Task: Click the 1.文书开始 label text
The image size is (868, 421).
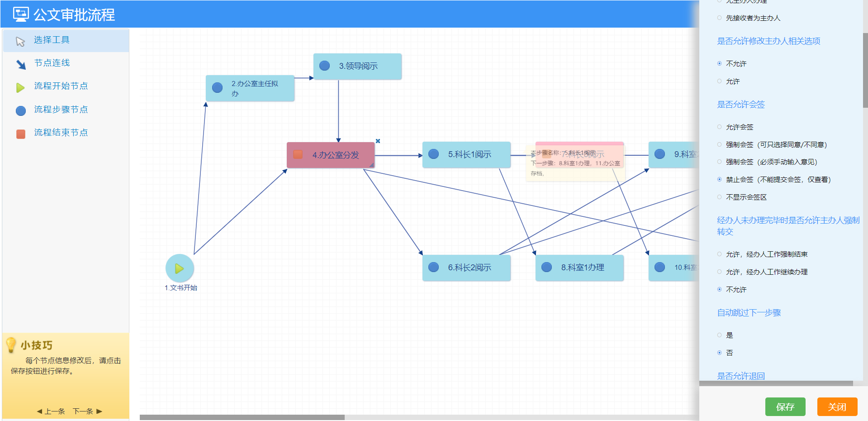Action: click(181, 288)
